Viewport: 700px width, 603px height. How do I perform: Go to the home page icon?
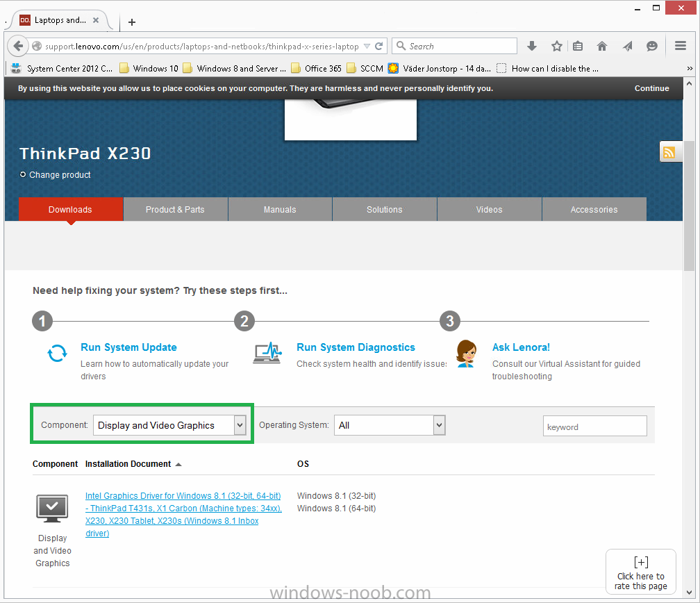(x=602, y=46)
